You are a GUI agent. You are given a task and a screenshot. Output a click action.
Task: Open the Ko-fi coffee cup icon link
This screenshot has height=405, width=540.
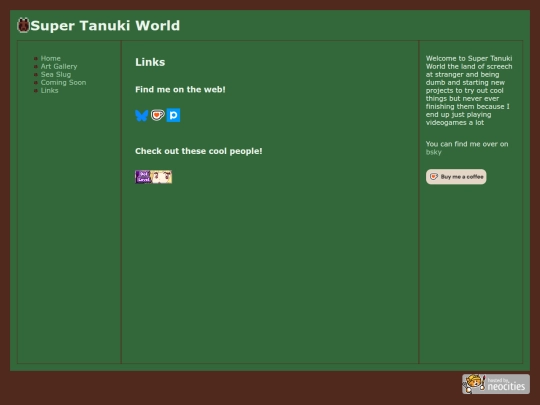click(x=158, y=115)
